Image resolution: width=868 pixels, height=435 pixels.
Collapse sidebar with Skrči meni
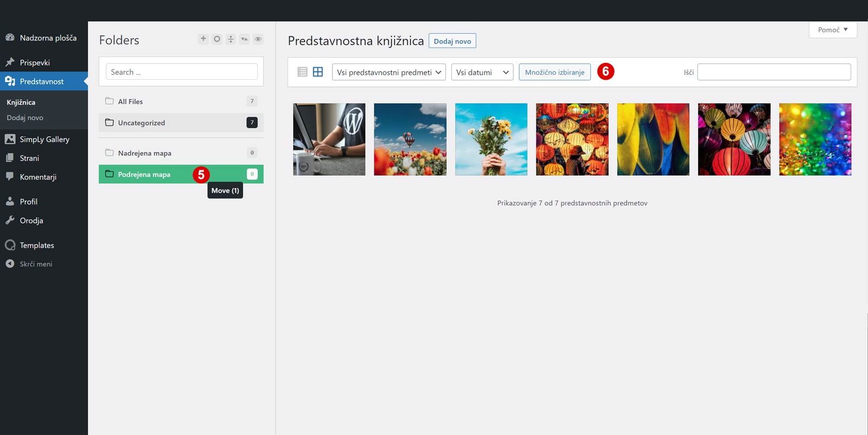pyautogui.click(x=44, y=264)
